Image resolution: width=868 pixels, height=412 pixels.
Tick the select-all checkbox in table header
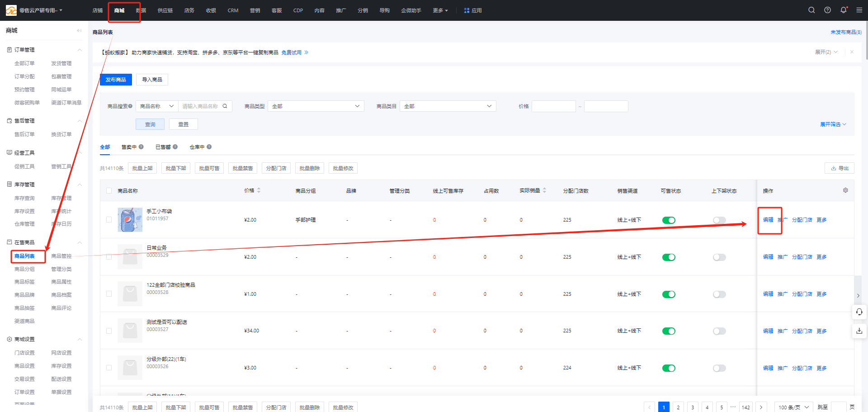pyautogui.click(x=109, y=191)
